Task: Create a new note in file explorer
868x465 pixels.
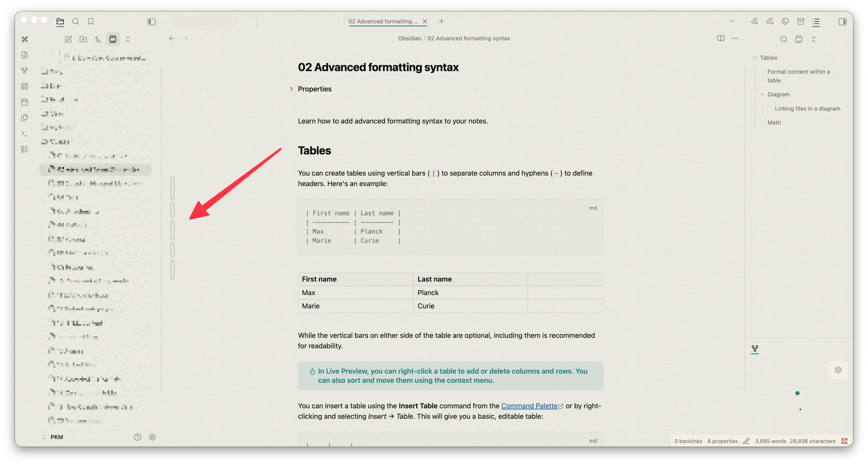Action: 68,39
